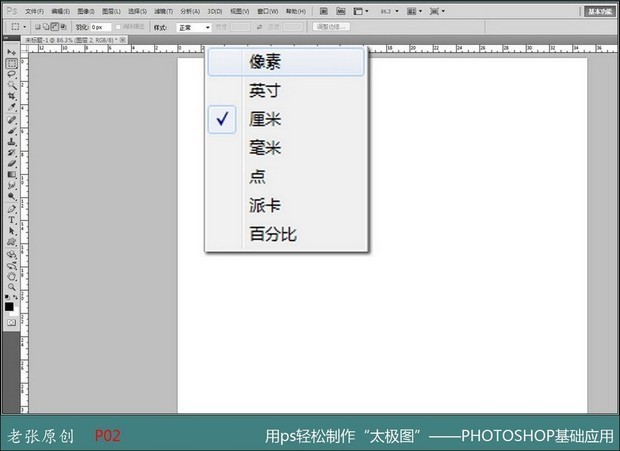This screenshot has height=451, width=620.
Task: Toggle Quick Mask mode button
Action: [x=11, y=323]
